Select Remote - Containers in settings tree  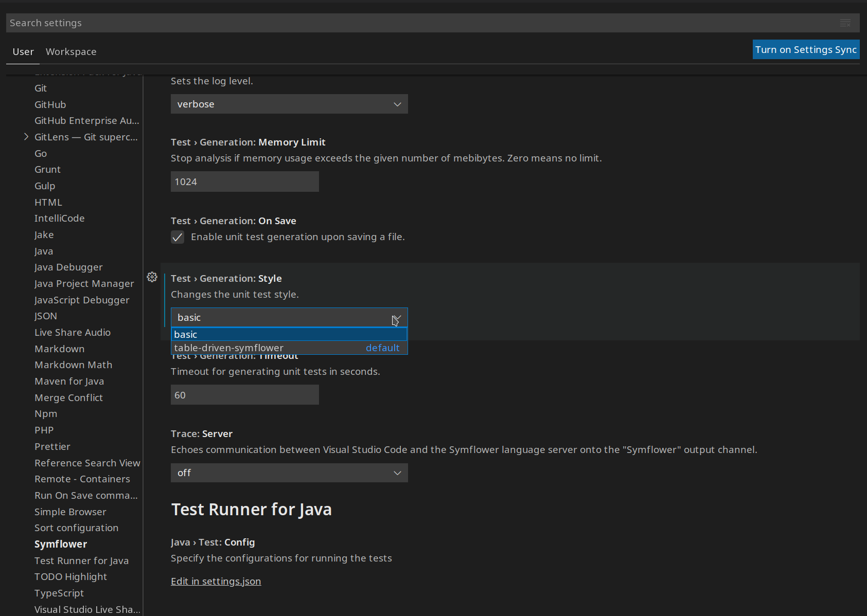click(82, 479)
